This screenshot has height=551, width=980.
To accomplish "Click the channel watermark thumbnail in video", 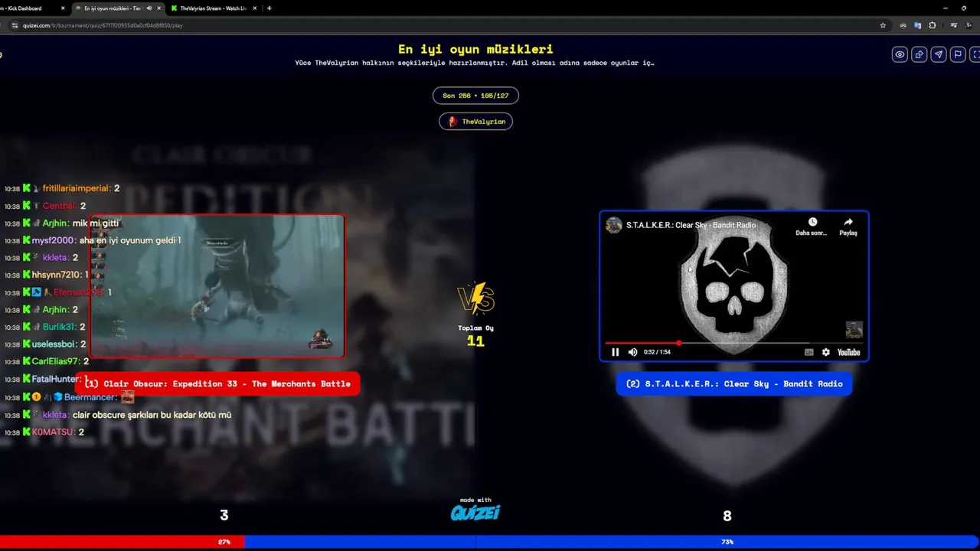I will click(854, 330).
